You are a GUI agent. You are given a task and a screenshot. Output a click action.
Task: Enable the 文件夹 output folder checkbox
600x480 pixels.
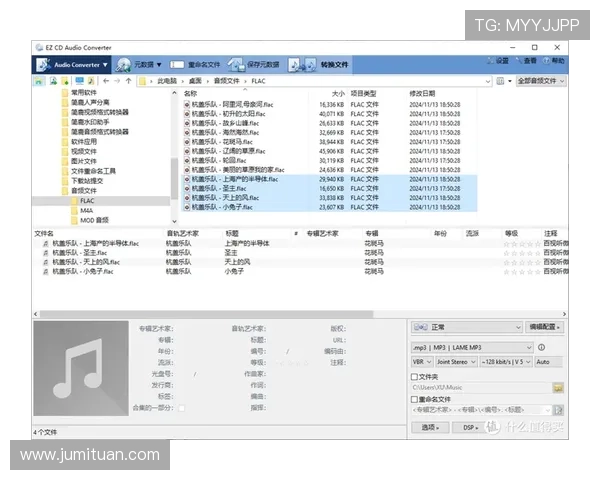pos(414,377)
